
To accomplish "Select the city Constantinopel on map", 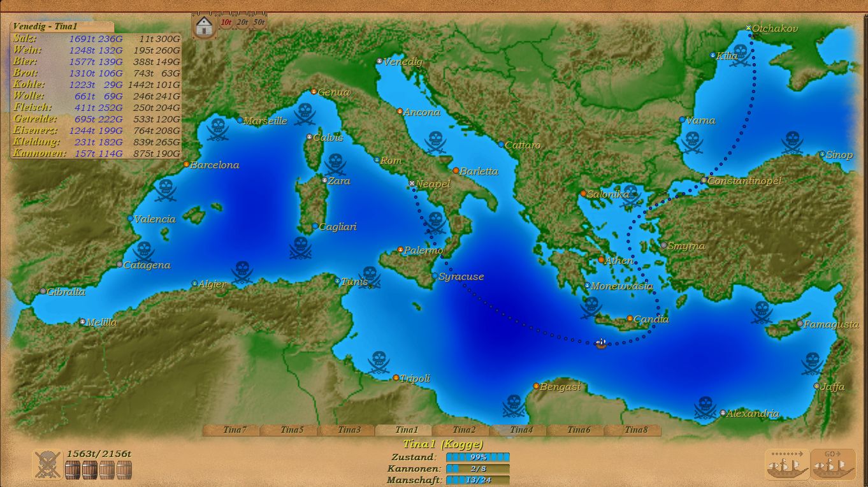I will point(704,181).
